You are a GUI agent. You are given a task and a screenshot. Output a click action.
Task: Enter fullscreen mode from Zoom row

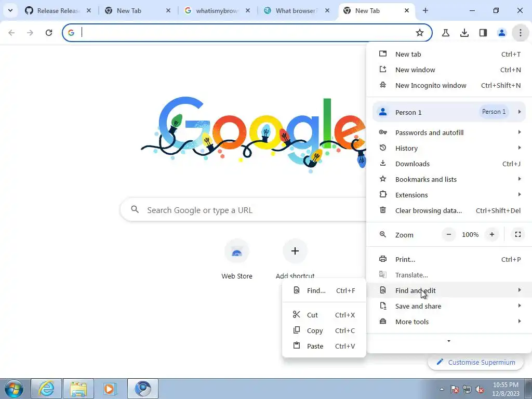point(518,234)
